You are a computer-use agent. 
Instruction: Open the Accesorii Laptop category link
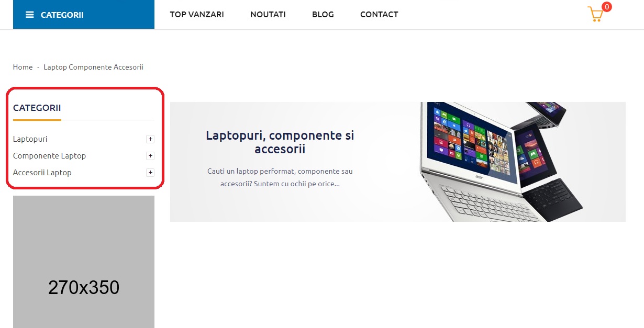[42, 173]
